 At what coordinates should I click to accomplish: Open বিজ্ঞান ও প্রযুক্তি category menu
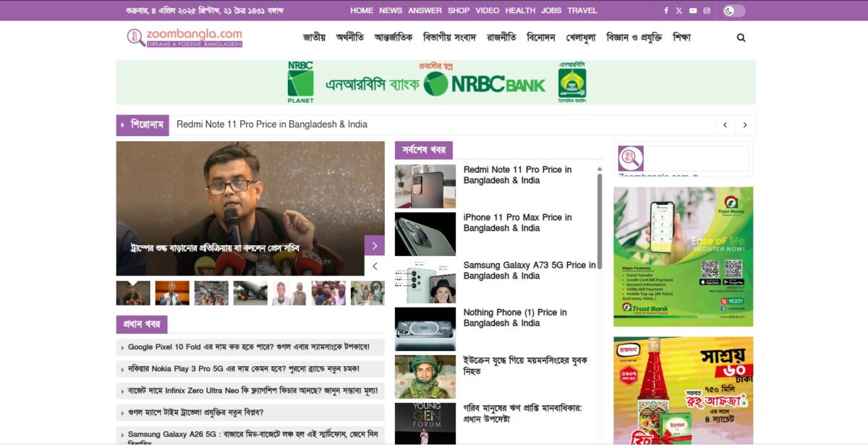click(x=634, y=38)
